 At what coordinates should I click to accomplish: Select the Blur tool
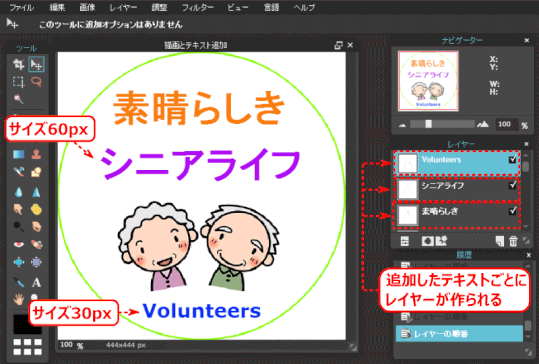(x=18, y=192)
